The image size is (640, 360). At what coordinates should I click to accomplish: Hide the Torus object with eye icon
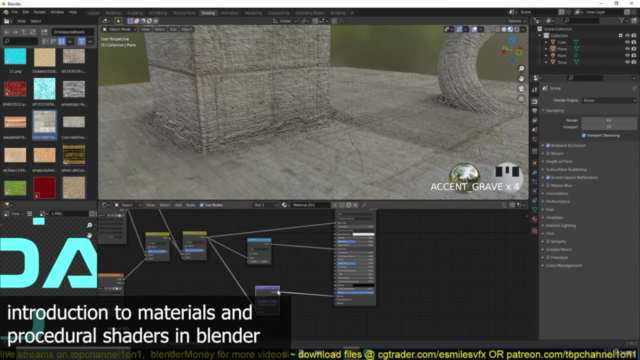point(627,62)
